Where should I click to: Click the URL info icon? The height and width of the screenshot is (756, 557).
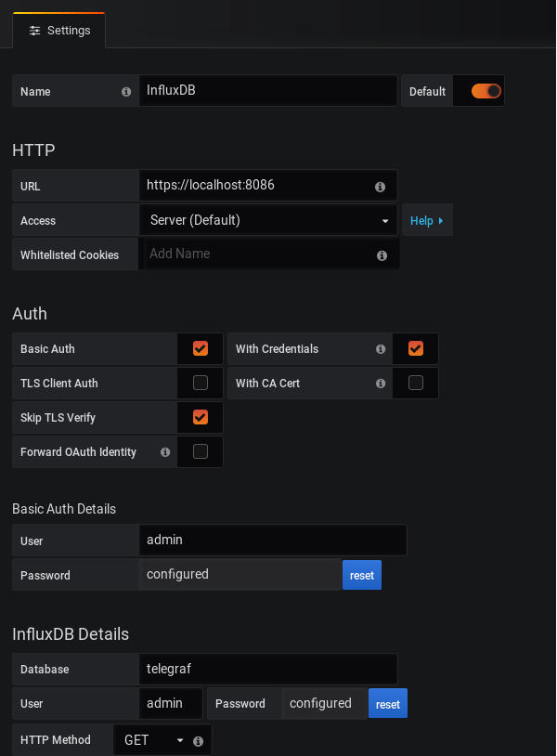coord(380,186)
